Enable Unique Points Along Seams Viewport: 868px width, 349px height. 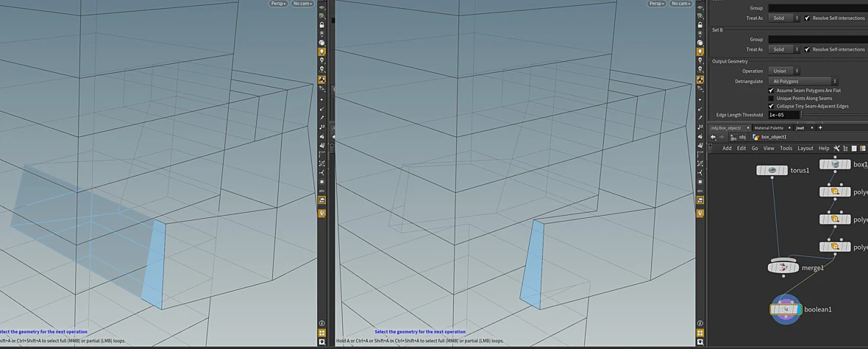tap(771, 98)
